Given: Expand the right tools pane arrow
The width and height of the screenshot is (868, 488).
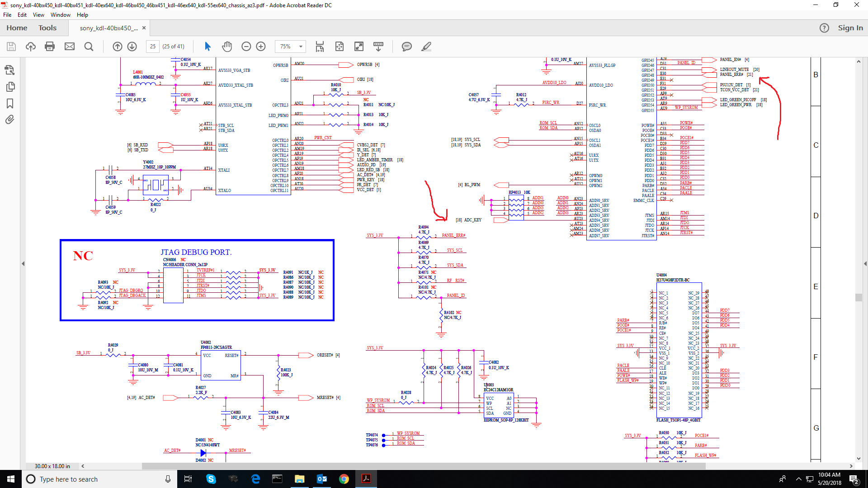Looking at the screenshot, I should pos(865,263).
